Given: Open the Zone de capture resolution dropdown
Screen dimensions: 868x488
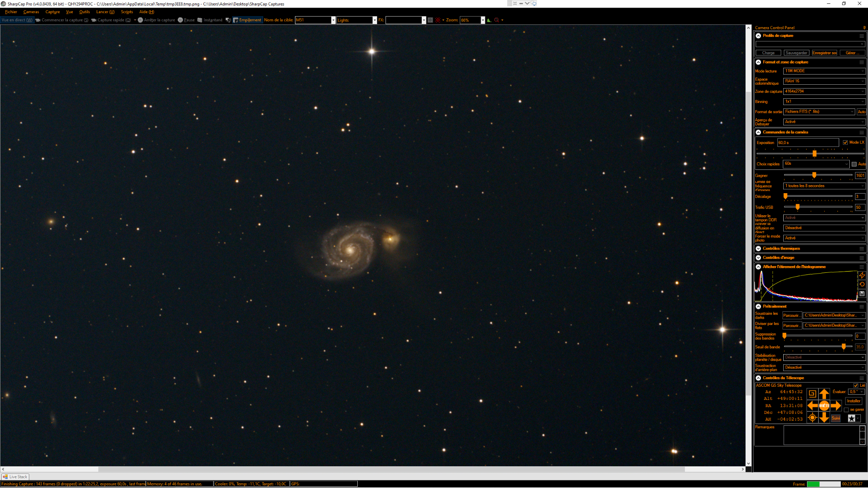Looking at the screenshot, I should point(824,91).
